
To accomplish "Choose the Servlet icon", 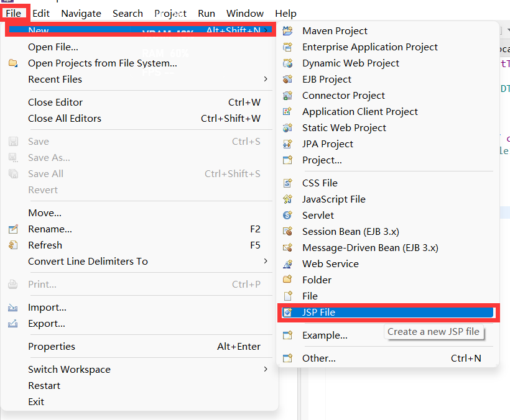I will coord(287,215).
